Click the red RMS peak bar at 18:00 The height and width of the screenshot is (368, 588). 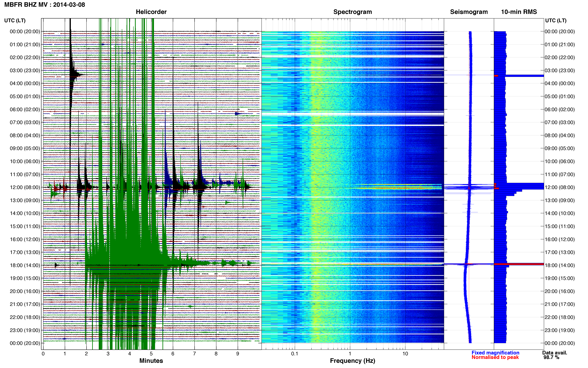click(519, 264)
